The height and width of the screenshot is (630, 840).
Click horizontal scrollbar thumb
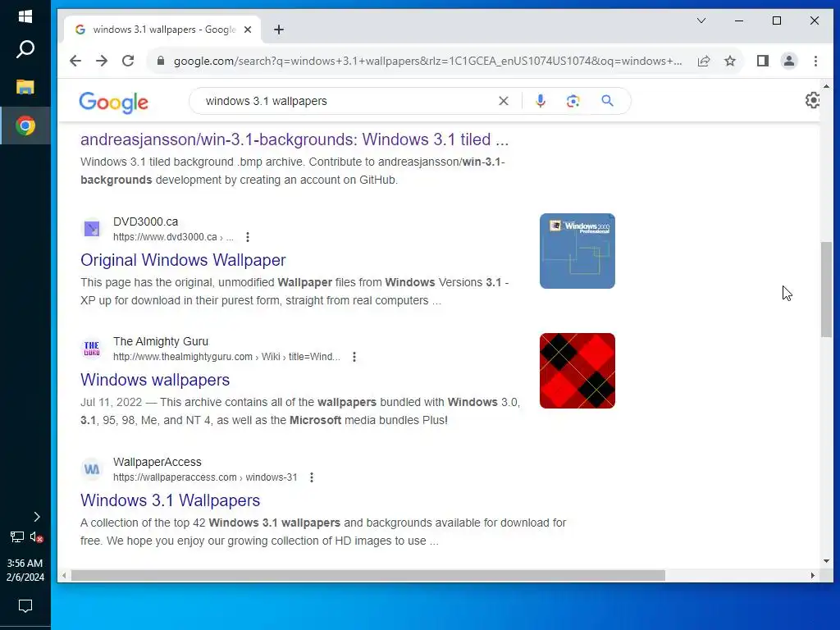(368, 575)
